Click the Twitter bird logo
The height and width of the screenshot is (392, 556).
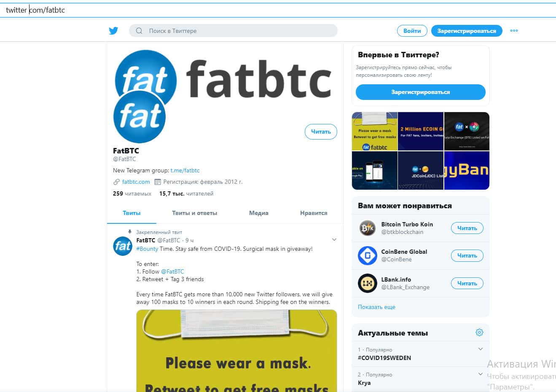click(x=113, y=31)
